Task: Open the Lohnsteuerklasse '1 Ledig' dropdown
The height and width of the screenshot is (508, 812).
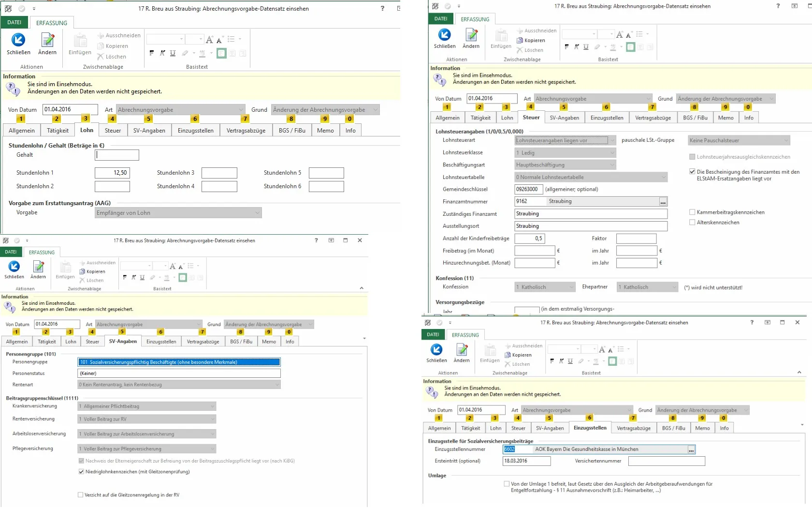Action: coord(612,153)
